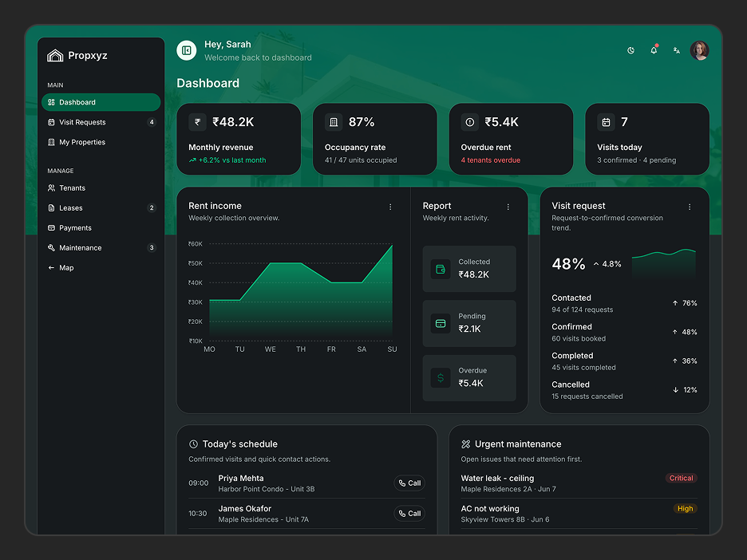Open Rent income options menu
This screenshot has width=747, height=560.
(x=390, y=207)
